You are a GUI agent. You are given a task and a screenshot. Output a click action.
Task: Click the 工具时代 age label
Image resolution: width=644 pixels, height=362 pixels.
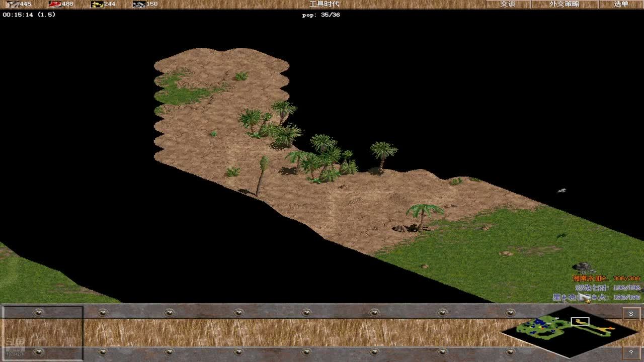pos(324,4)
